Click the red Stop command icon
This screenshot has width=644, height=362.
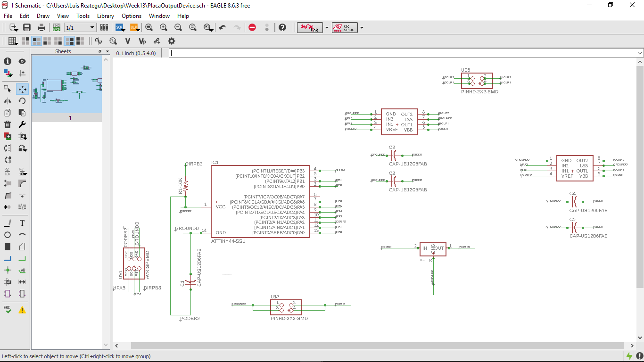tap(252, 27)
